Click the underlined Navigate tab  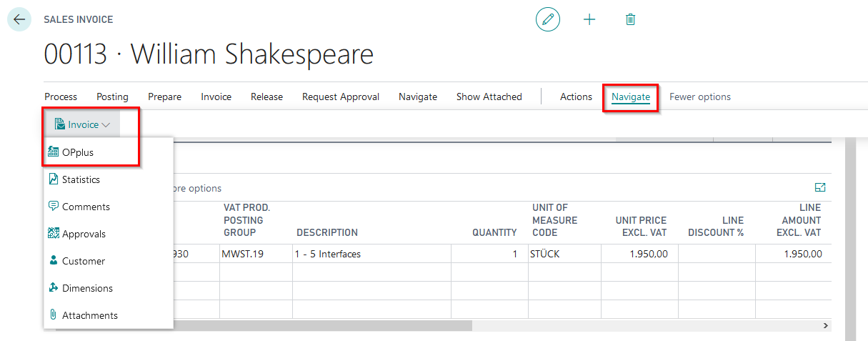(x=630, y=97)
